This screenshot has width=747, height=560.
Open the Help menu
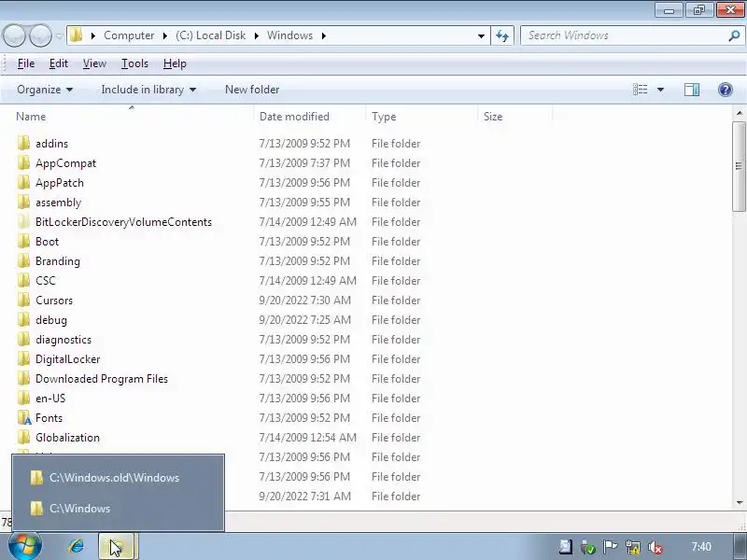[175, 63]
